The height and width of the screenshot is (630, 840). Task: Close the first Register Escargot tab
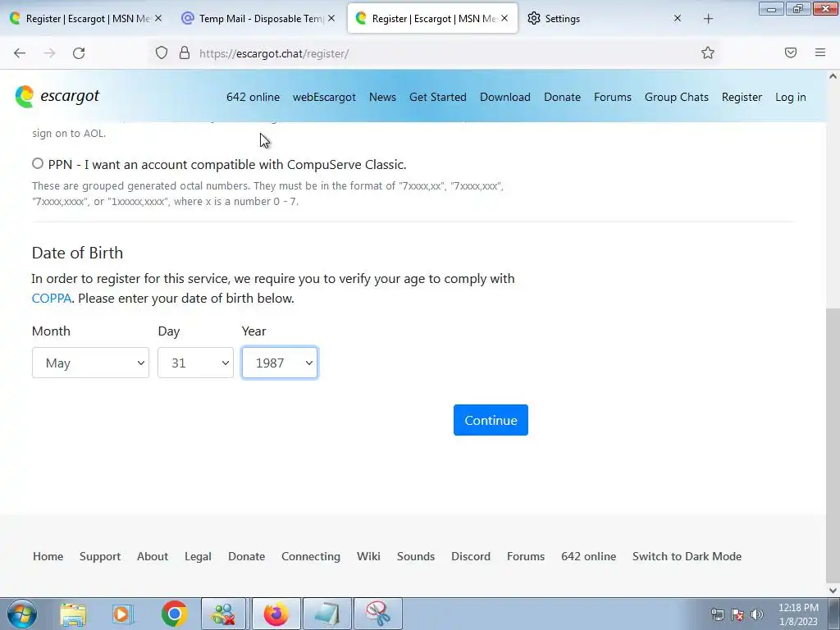(x=158, y=18)
